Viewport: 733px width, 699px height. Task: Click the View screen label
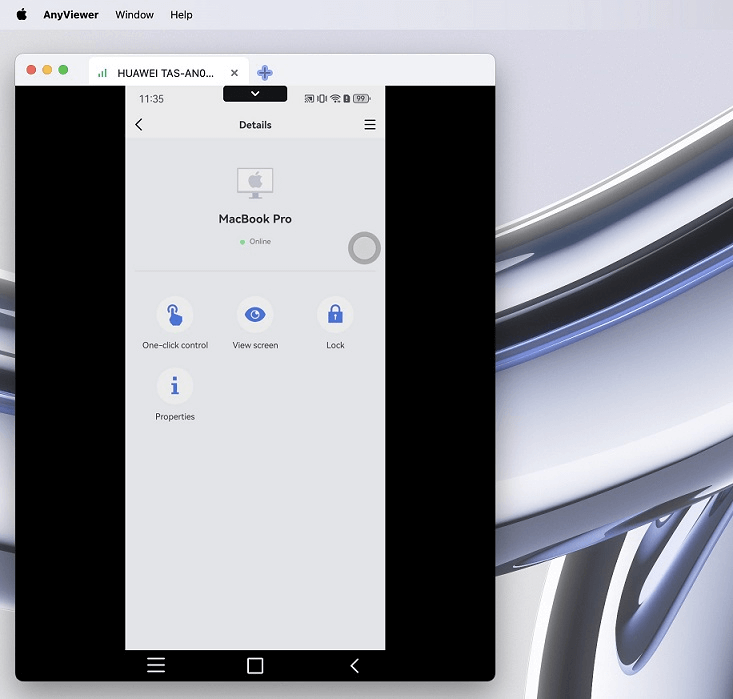(x=255, y=345)
